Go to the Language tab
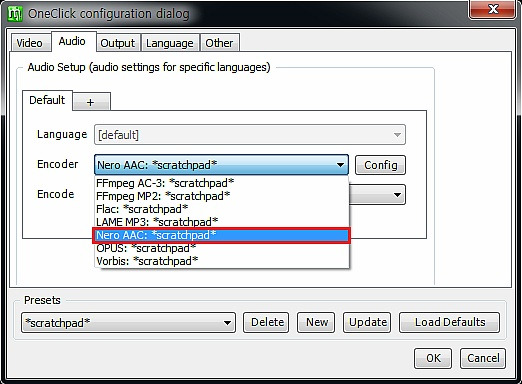 pyautogui.click(x=170, y=43)
